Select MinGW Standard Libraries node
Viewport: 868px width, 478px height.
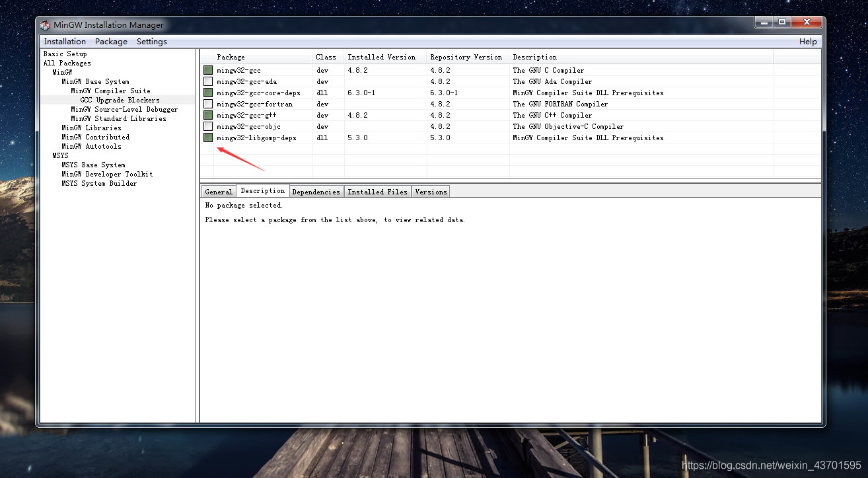click(119, 119)
